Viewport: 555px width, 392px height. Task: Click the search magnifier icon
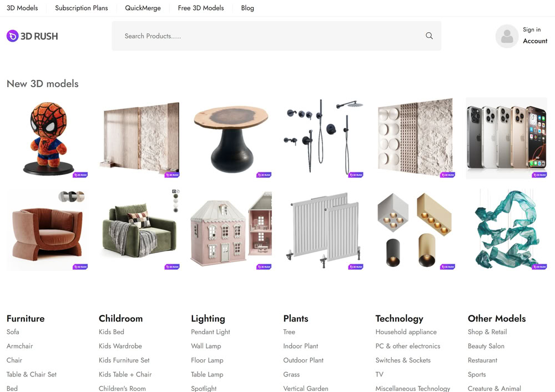coord(429,36)
